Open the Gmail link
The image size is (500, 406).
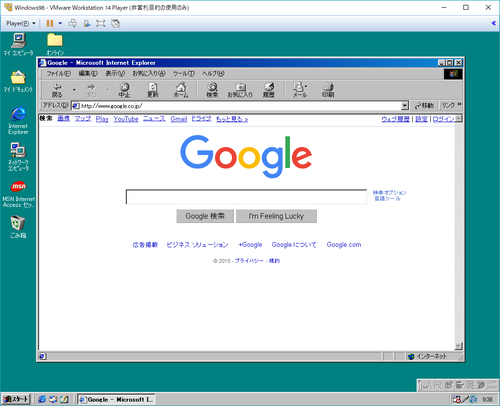pyautogui.click(x=179, y=119)
